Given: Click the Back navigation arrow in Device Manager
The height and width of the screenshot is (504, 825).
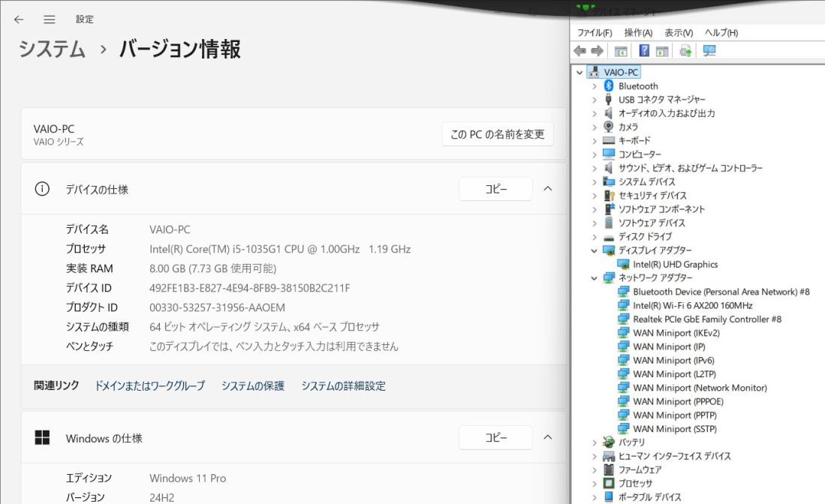Looking at the screenshot, I should click(580, 51).
